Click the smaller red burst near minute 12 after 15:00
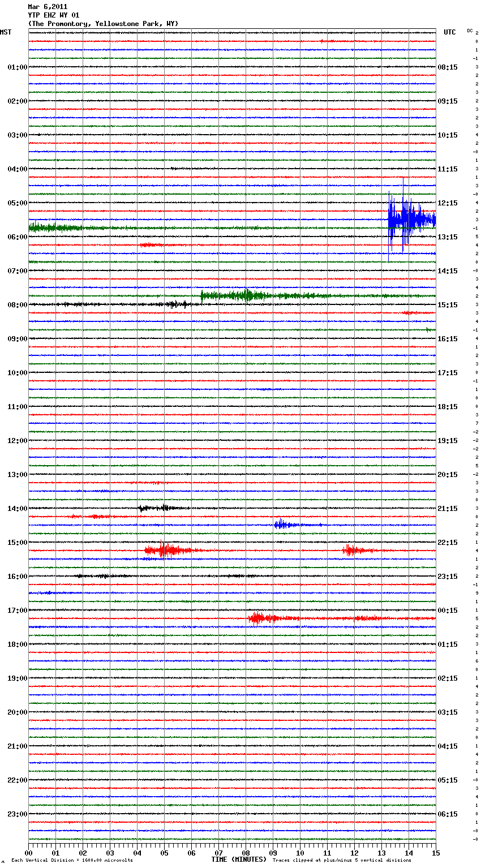Image resolution: width=481 pixels, height=868 pixels. [x=351, y=550]
